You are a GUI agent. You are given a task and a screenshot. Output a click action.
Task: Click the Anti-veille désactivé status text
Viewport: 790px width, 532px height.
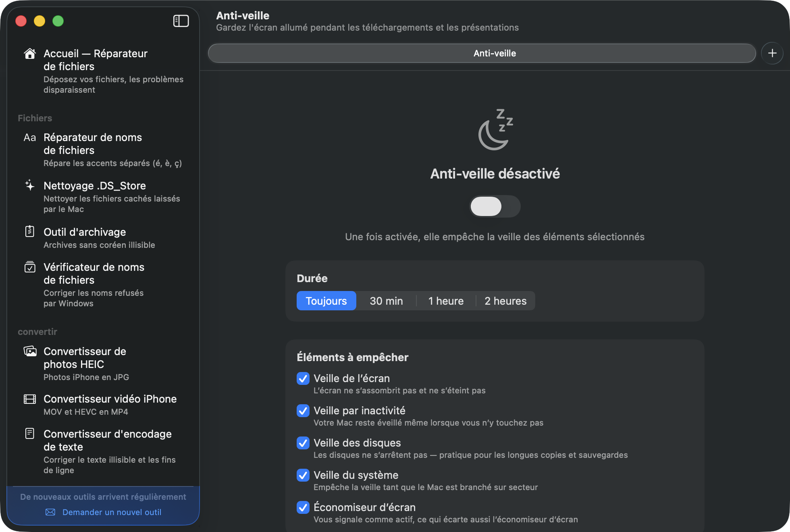pos(495,174)
